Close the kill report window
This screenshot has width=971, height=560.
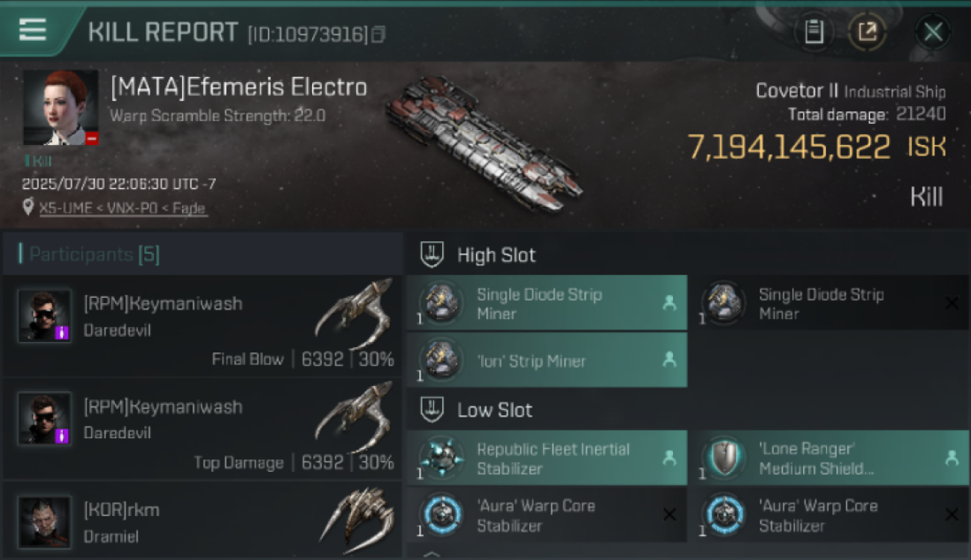point(933,32)
